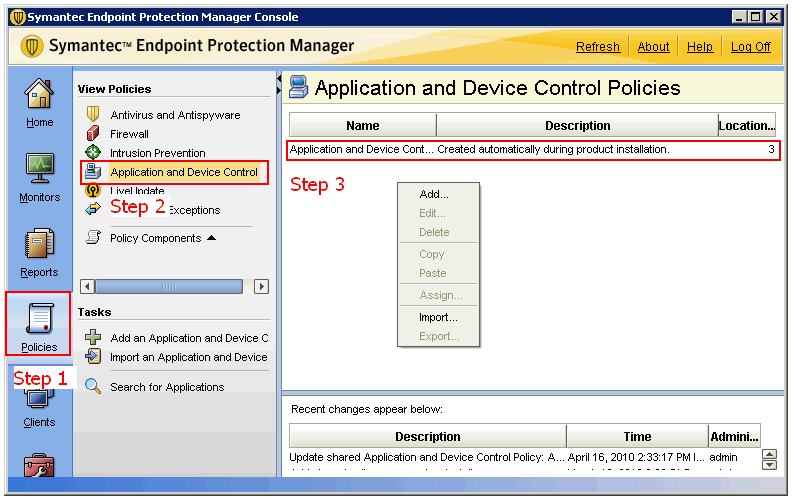Click the Import policy task icon

coord(93,356)
